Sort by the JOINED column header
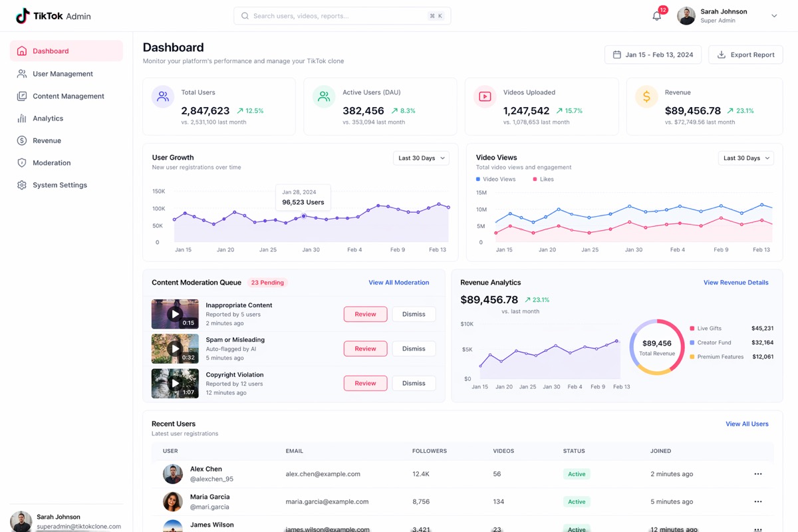The height and width of the screenshot is (532, 798). point(660,451)
